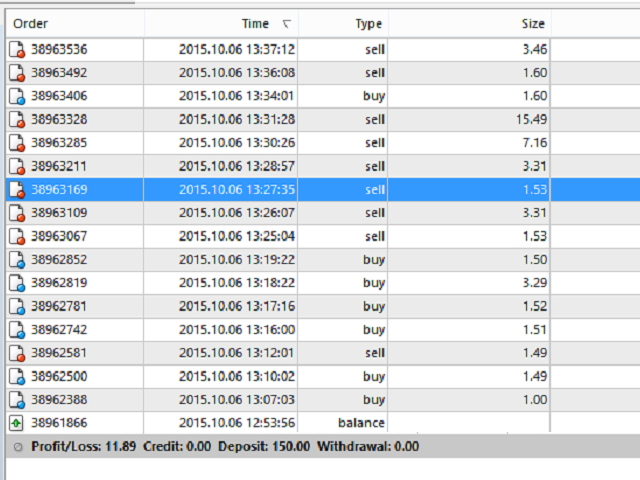Screen dimensions: 640x480
Task: Click 'sell' type in order 38962581 row
Action: (x=375, y=353)
